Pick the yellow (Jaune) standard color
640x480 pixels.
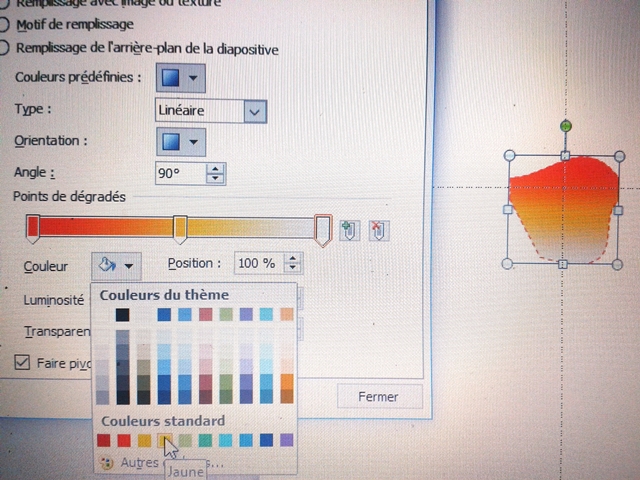(x=165, y=440)
